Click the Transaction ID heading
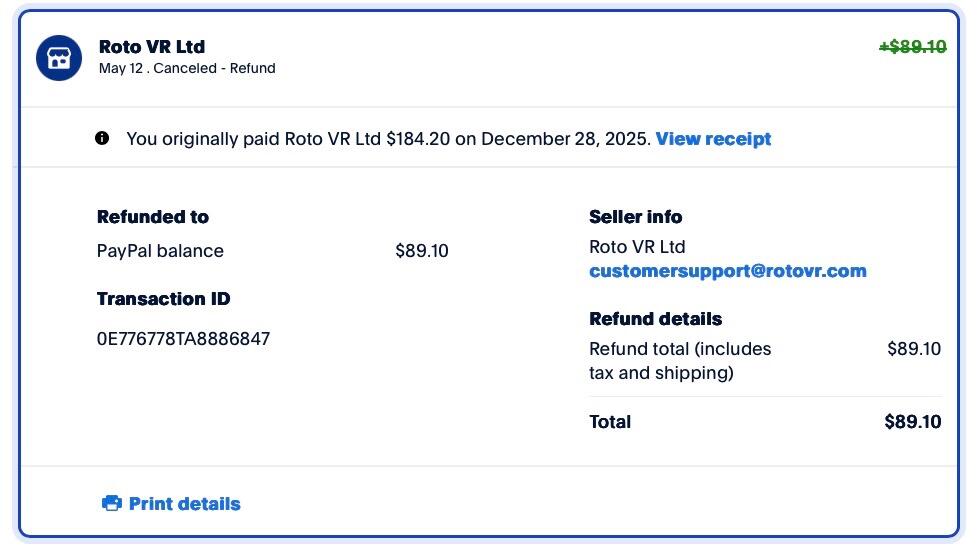 (164, 298)
